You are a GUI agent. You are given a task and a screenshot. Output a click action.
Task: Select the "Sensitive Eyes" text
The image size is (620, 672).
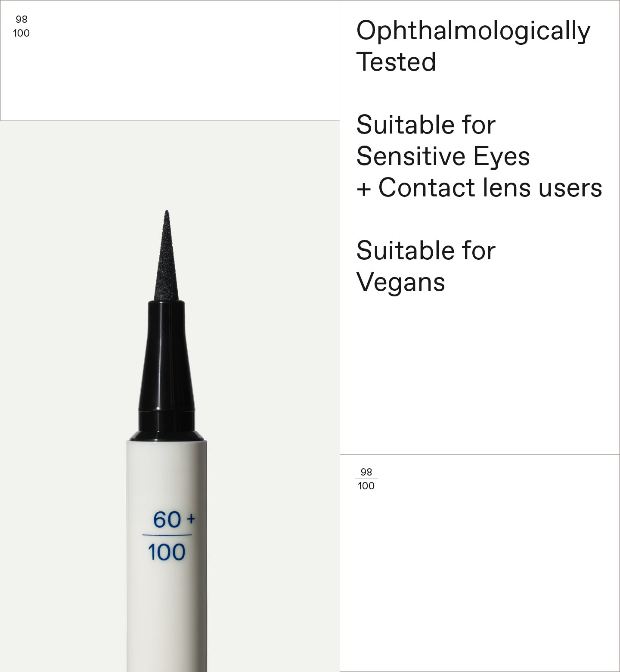click(x=443, y=156)
